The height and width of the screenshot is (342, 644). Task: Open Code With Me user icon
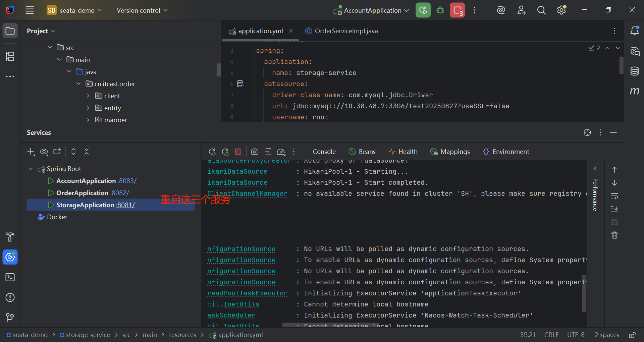(x=521, y=10)
